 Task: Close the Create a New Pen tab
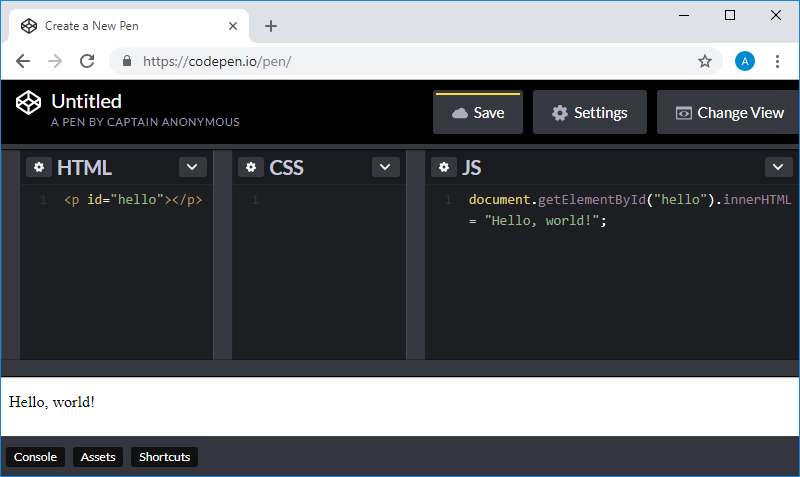(233, 26)
